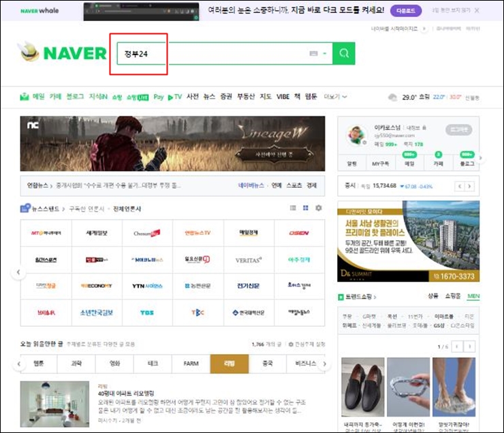Show previous topic tabs arrow
This screenshot has width=504, height=433.
[19, 364]
